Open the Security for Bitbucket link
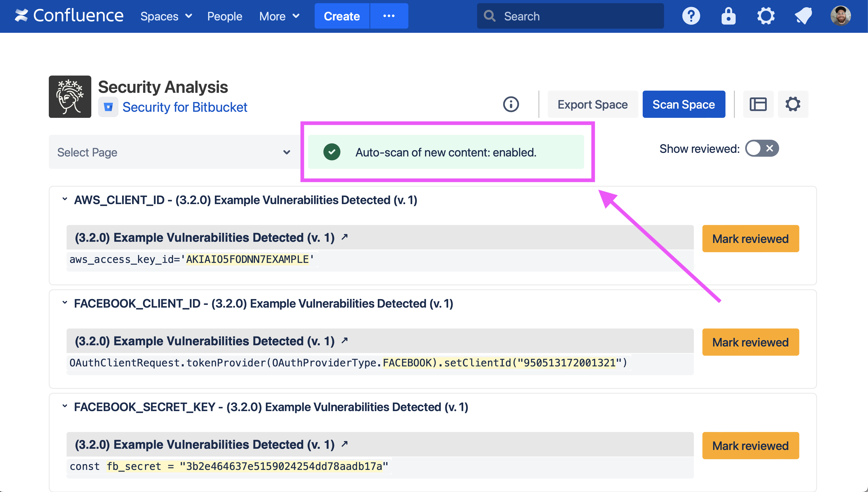 [x=185, y=107]
